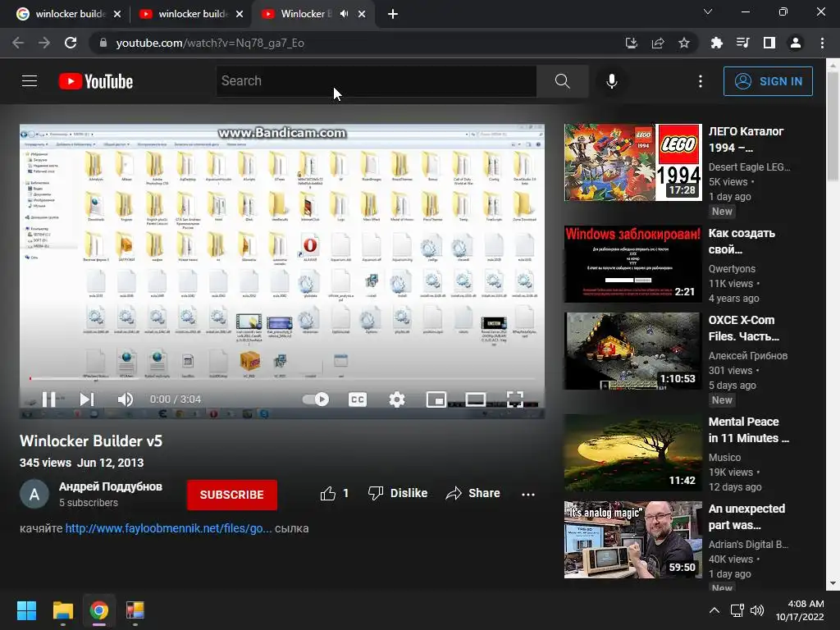
Task: Bookmark this page with star
Action: (684, 43)
